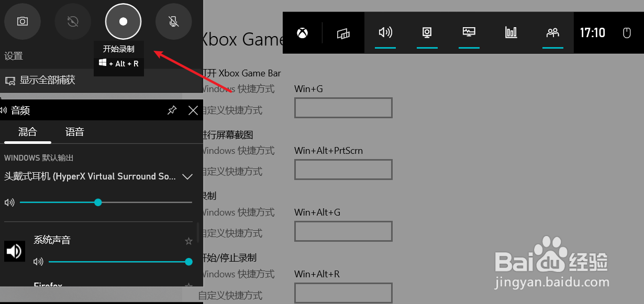Open the Windows default output device dropdown
The image size is (644, 304).
187,177
